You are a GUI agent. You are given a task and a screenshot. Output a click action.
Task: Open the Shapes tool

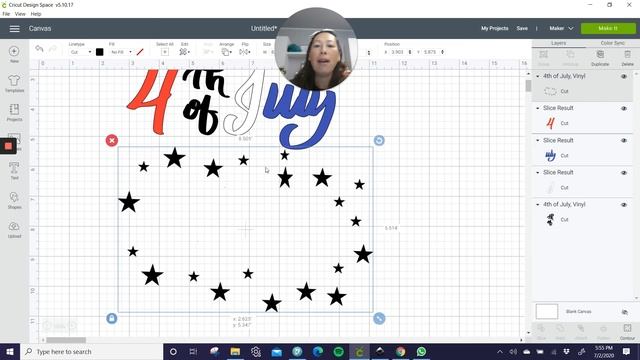(14, 198)
